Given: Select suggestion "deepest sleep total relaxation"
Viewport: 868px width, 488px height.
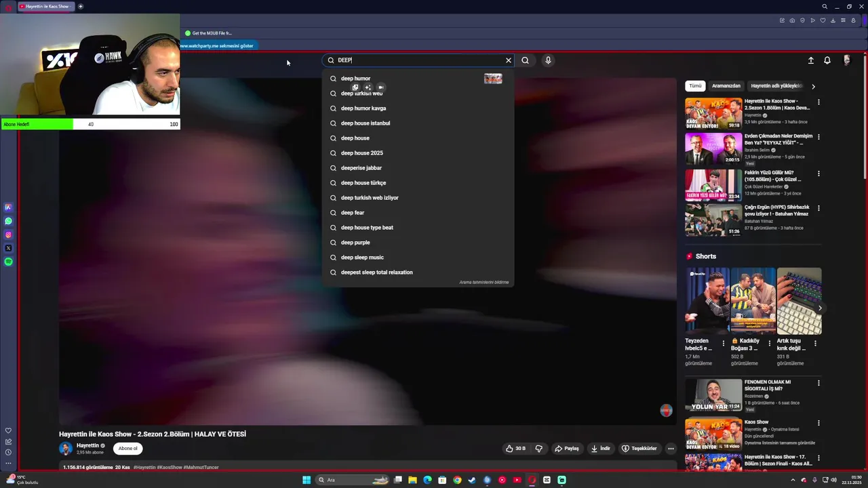Looking at the screenshot, I should point(418,272).
